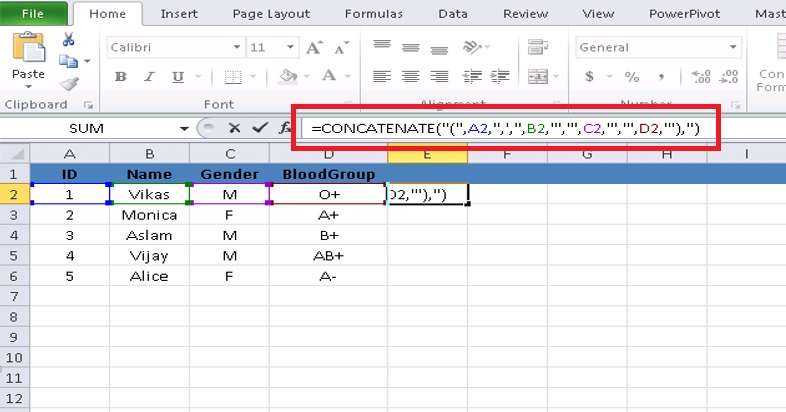Viewport: 786px width, 412px height.
Task: Click the cell containing Alice
Action: pos(149,276)
